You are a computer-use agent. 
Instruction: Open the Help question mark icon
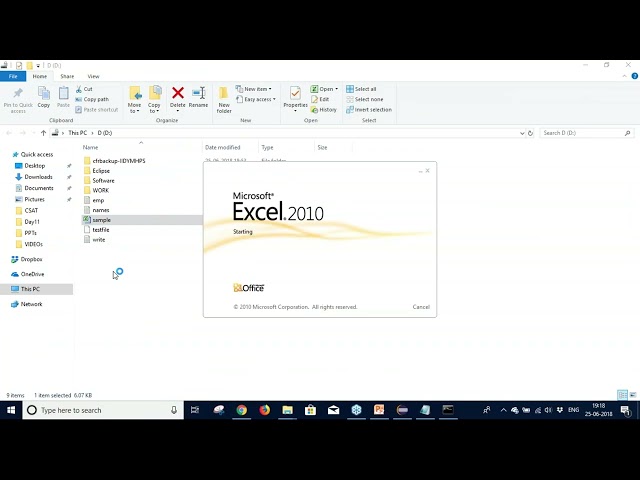[635, 76]
